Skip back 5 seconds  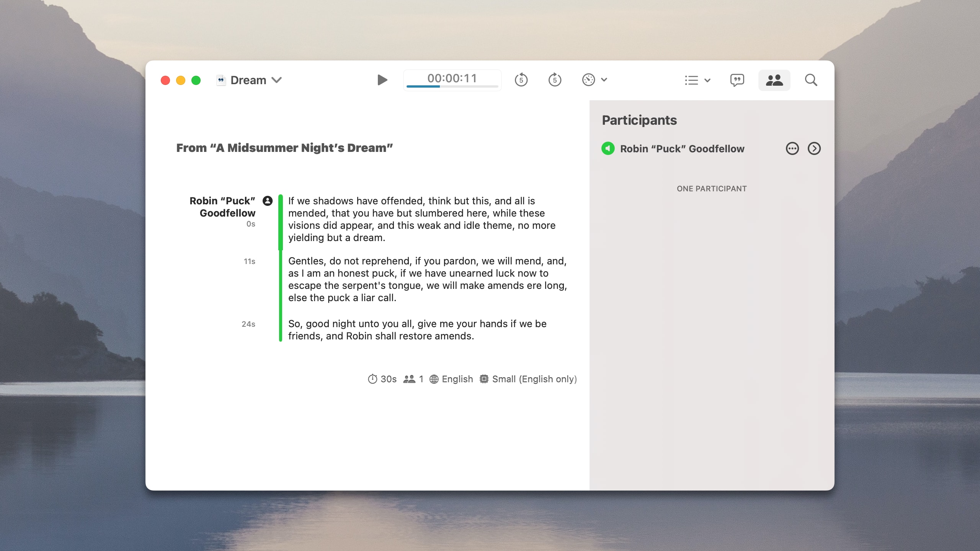(521, 80)
